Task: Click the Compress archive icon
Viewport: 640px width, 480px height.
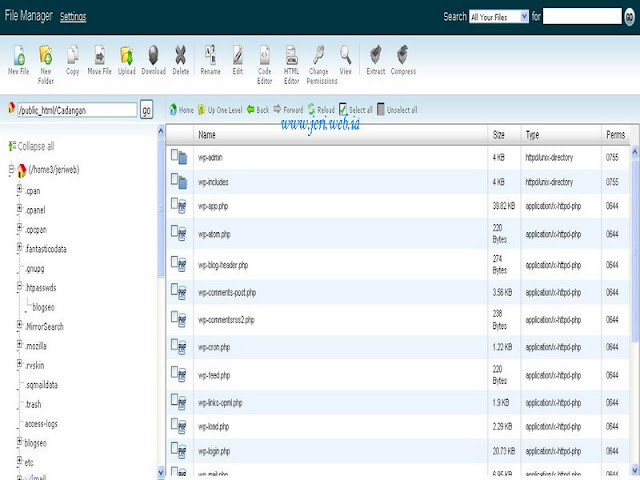Action: 403,56
